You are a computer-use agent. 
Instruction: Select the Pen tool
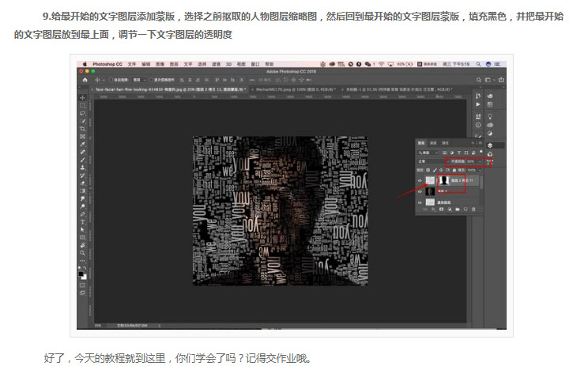(x=82, y=214)
